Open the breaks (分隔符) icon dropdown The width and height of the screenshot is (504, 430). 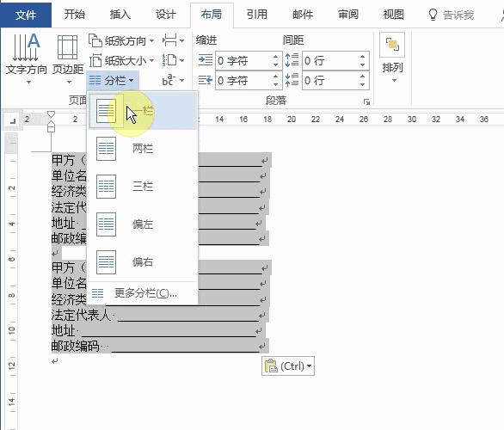pos(173,40)
